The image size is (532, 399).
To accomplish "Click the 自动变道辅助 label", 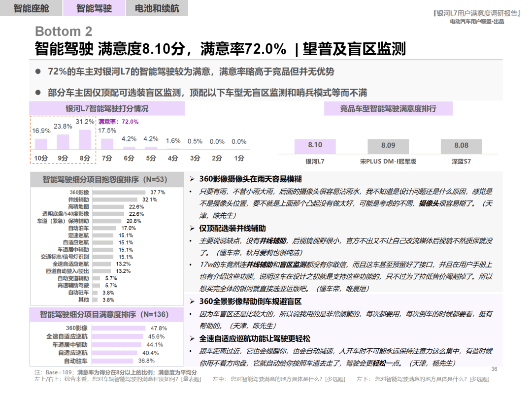I will (73, 278).
